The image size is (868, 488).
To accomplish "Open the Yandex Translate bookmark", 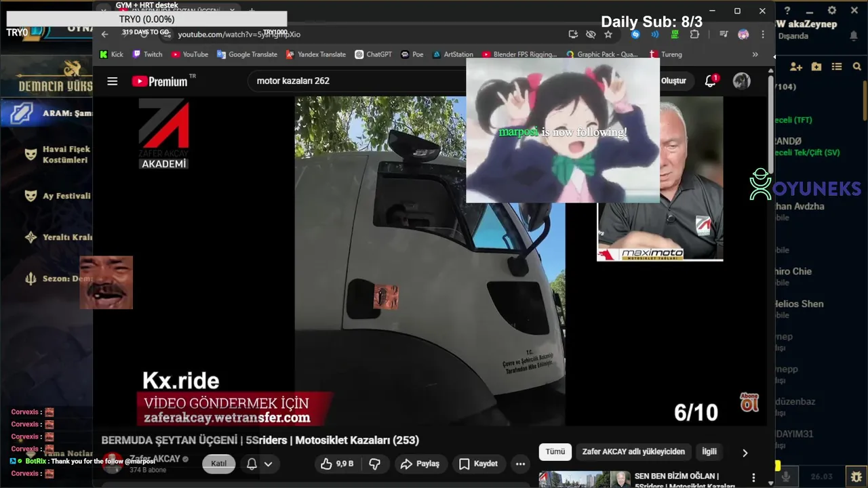I will click(315, 54).
